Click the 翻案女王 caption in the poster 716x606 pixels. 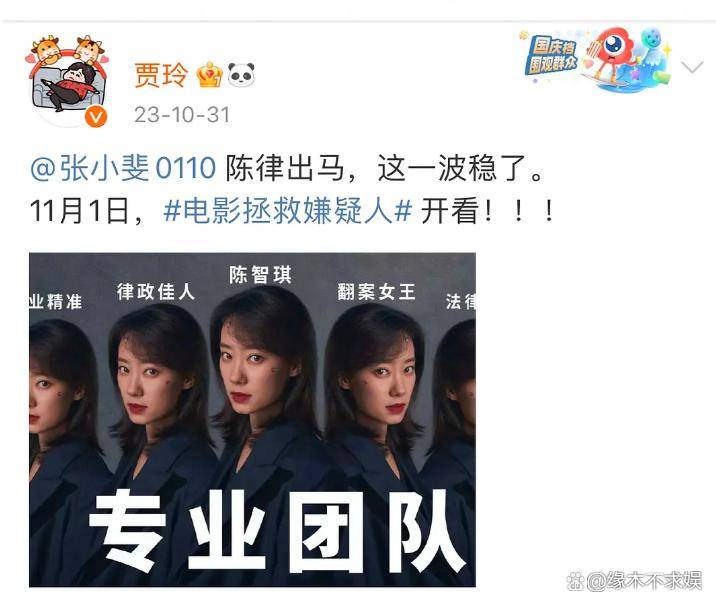(x=376, y=292)
